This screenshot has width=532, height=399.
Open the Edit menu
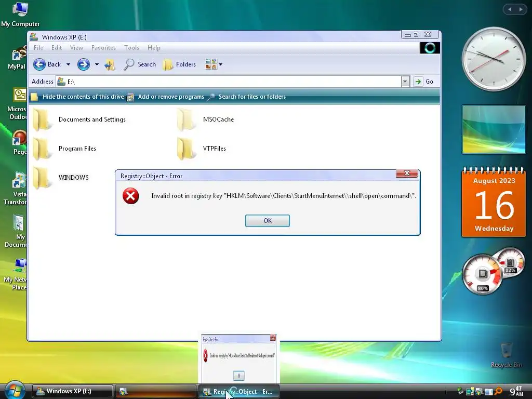pos(57,47)
